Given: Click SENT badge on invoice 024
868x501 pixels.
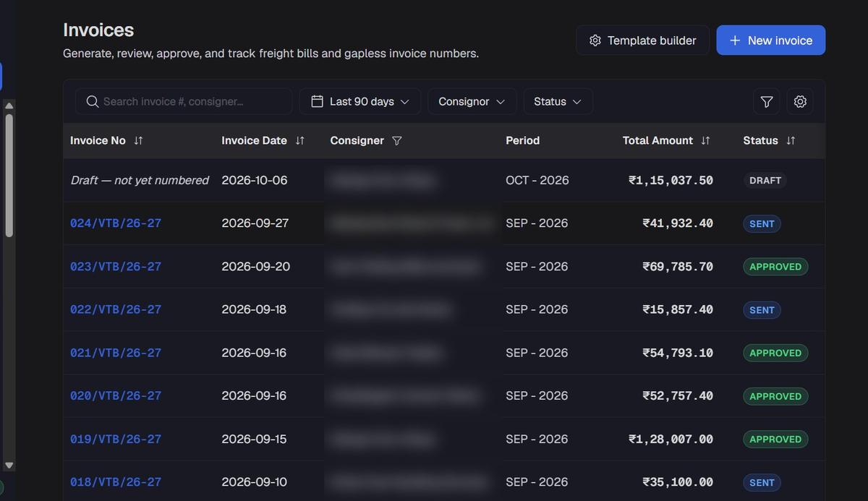Looking at the screenshot, I should coord(762,223).
